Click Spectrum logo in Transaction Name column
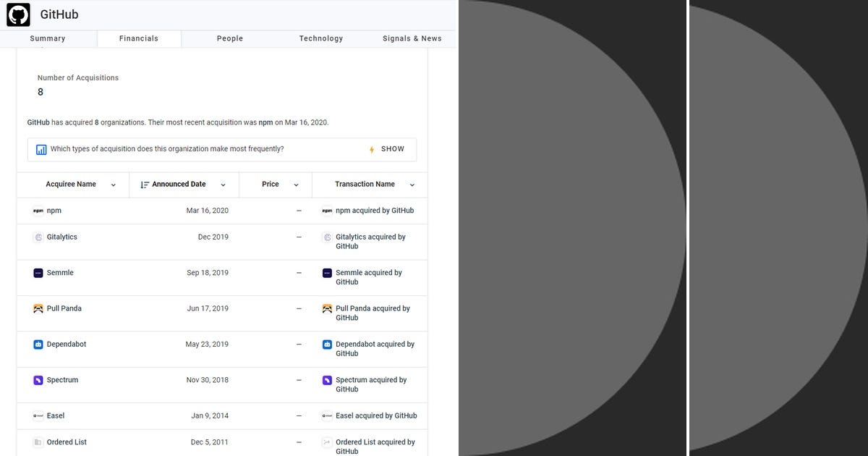The width and height of the screenshot is (868, 456). tap(327, 380)
